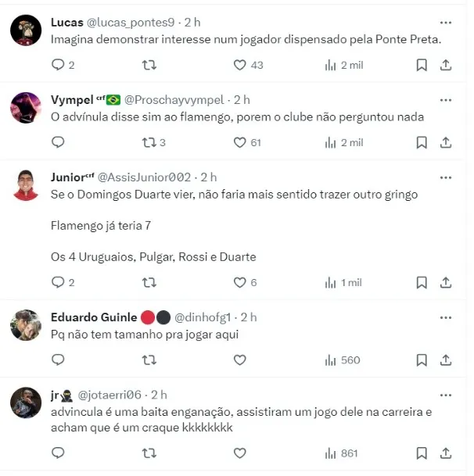Open more options on Eduardo Guinle's tweet
Screen dimensions: 474x476
point(446,317)
